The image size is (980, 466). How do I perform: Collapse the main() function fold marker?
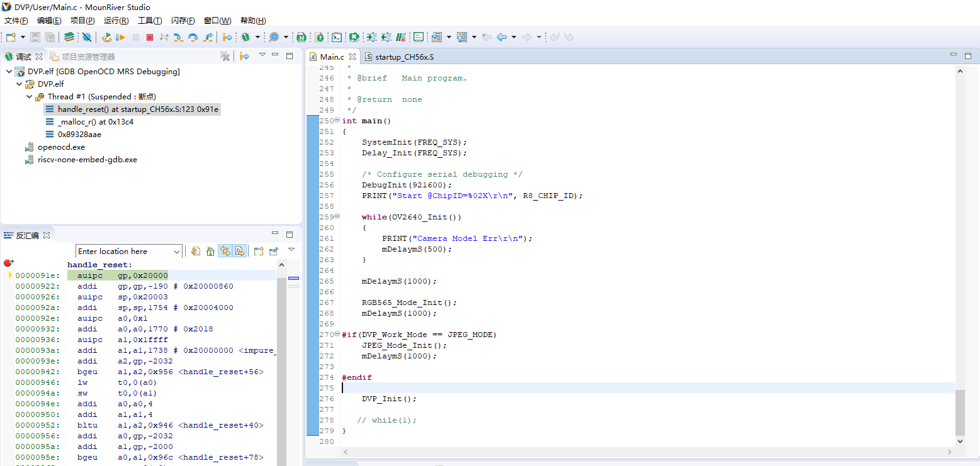(337, 121)
